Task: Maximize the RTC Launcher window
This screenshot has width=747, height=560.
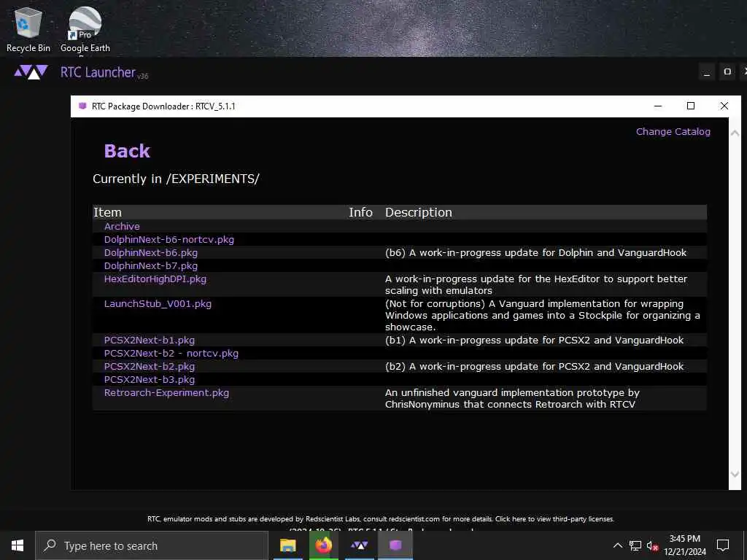Action: point(727,72)
